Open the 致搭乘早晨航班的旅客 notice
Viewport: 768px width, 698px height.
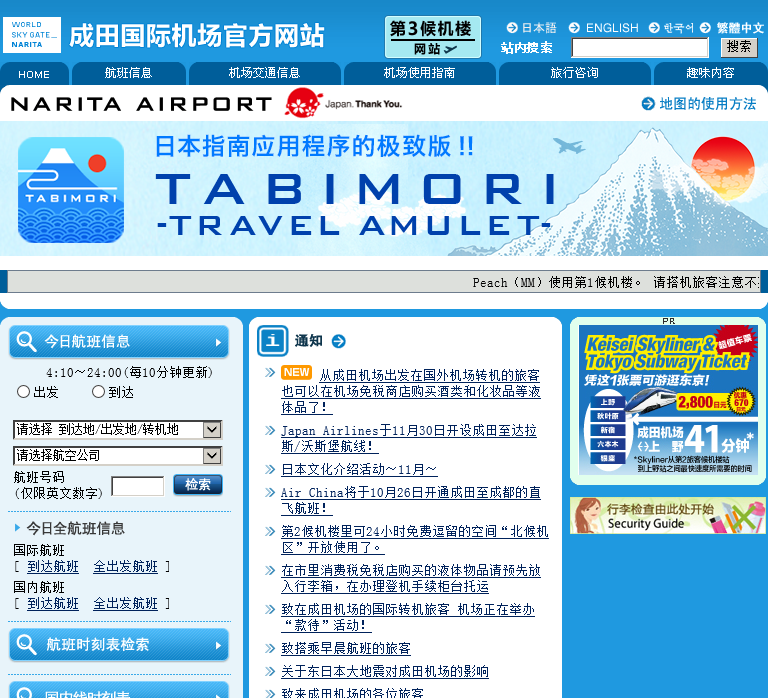tap(346, 649)
